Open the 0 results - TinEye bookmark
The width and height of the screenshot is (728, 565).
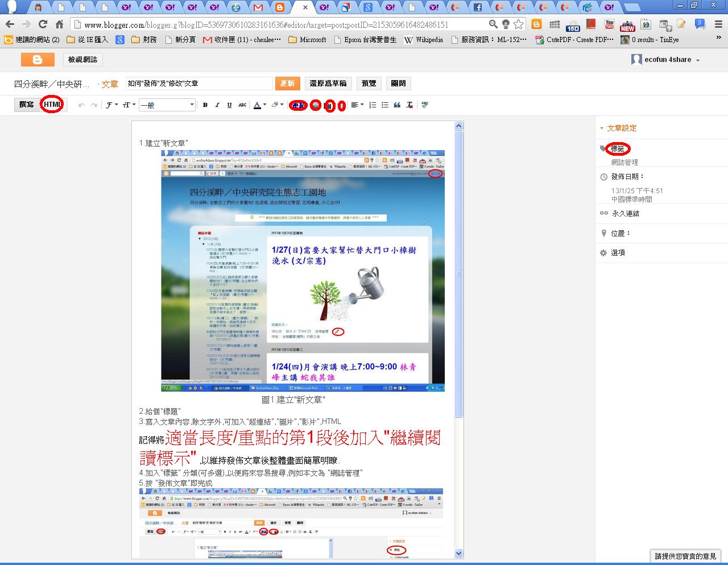point(651,40)
